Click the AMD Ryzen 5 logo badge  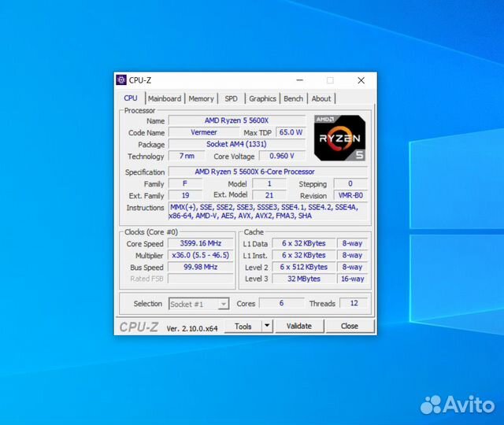click(x=339, y=138)
